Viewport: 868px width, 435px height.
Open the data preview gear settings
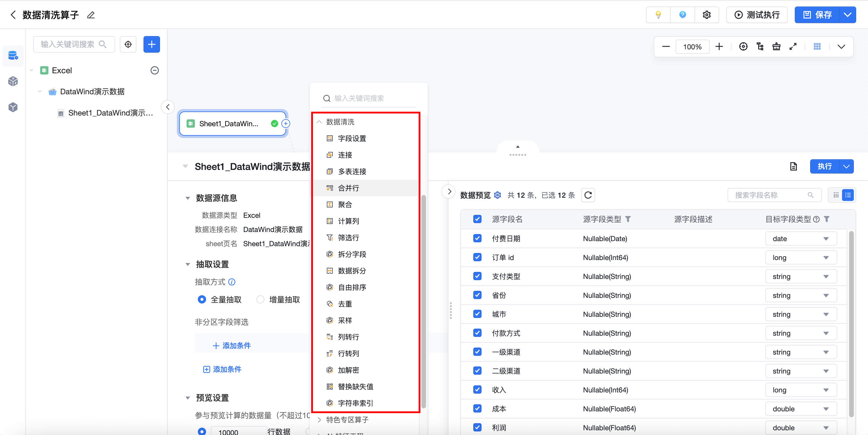click(x=497, y=195)
